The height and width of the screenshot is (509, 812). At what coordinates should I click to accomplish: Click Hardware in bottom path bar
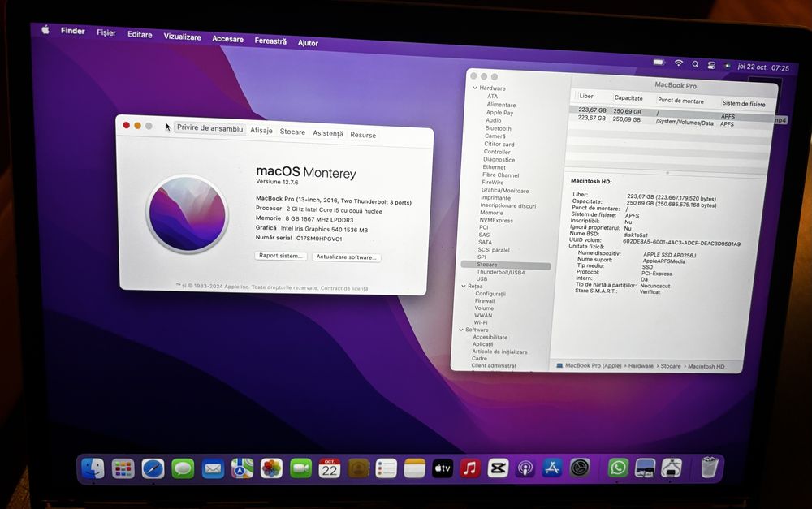pyautogui.click(x=641, y=365)
